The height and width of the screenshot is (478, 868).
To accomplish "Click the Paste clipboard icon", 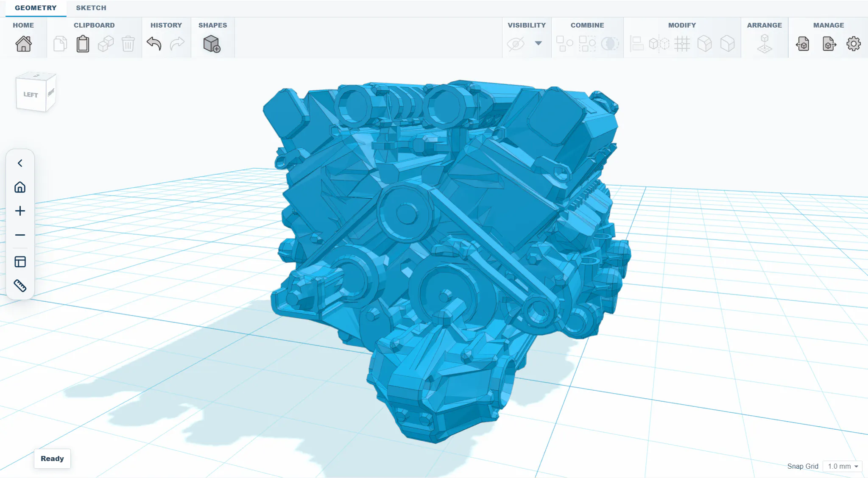I will (83, 44).
